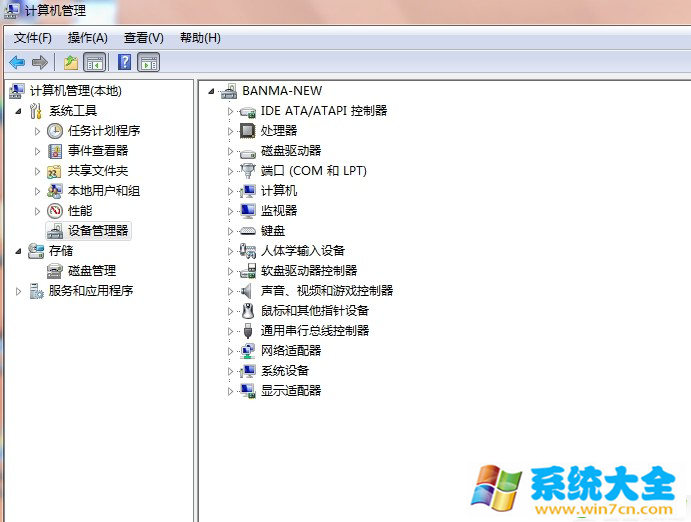Select the 共享文件夹 label

[x=98, y=171]
